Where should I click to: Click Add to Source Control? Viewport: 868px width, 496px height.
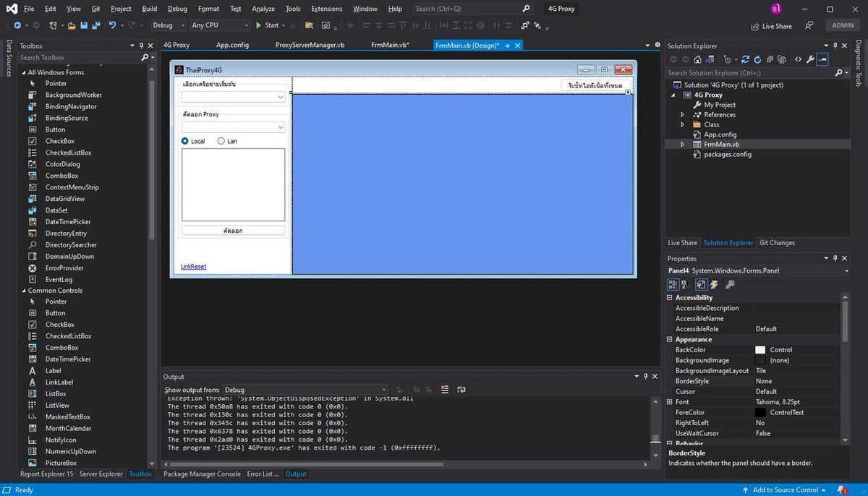point(785,489)
